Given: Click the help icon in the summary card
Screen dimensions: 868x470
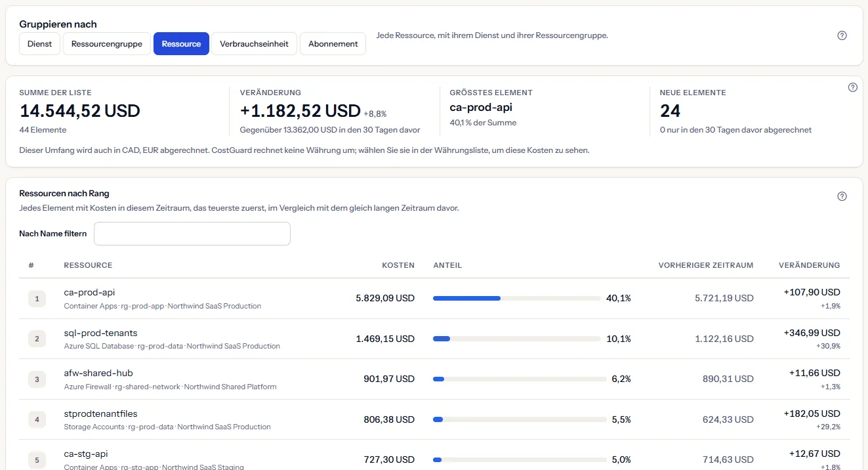Looking at the screenshot, I should tap(853, 87).
